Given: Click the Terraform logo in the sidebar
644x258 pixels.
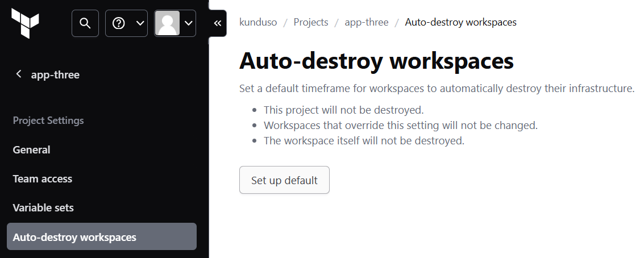Looking at the screenshot, I should [x=26, y=23].
